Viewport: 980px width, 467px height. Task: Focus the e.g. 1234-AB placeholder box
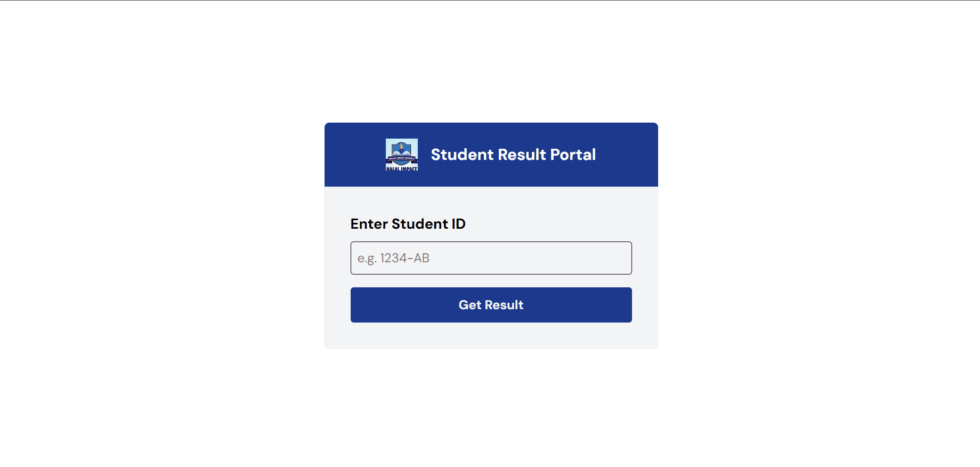coord(480,258)
